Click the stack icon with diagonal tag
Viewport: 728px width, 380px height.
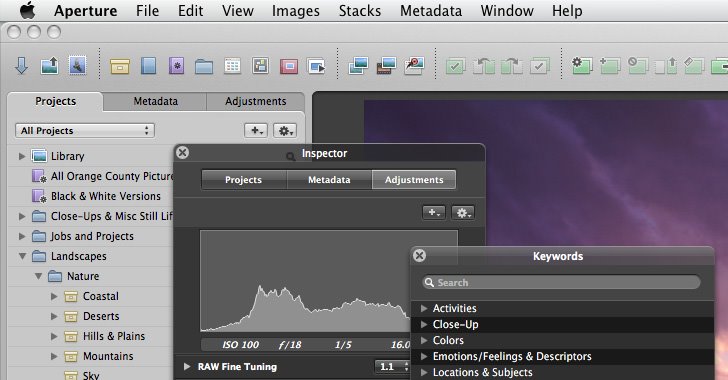tap(694, 66)
